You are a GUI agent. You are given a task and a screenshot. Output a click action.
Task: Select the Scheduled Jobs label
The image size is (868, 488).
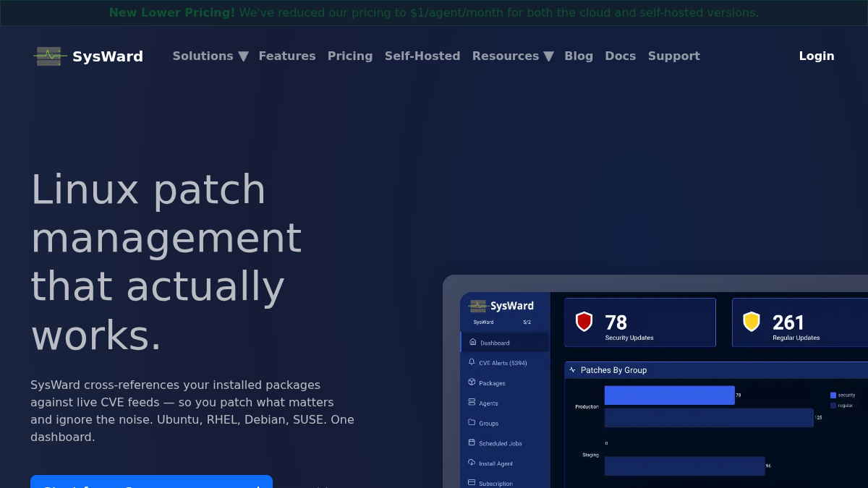(x=501, y=444)
